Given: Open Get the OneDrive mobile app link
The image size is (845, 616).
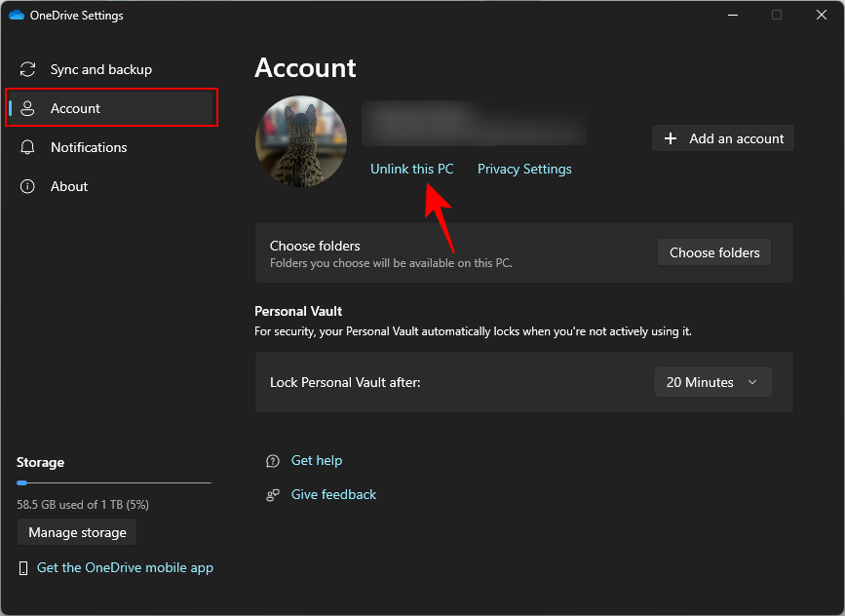Looking at the screenshot, I should pos(125,567).
